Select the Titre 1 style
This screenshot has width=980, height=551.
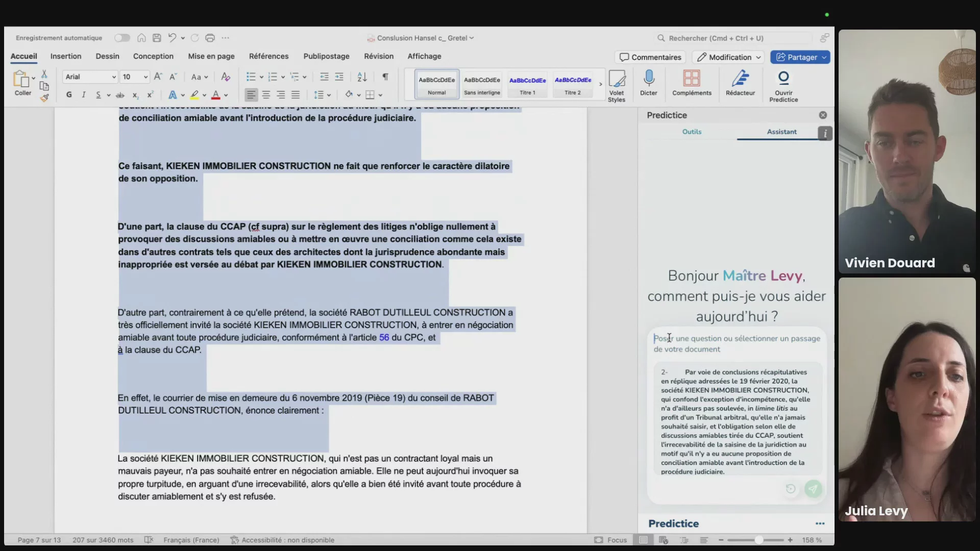point(527,84)
